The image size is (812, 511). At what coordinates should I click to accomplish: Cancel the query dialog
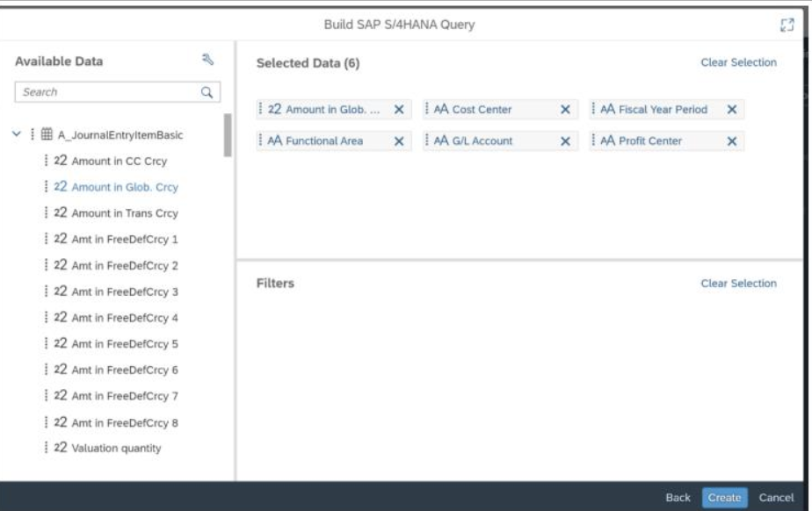click(x=776, y=498)
